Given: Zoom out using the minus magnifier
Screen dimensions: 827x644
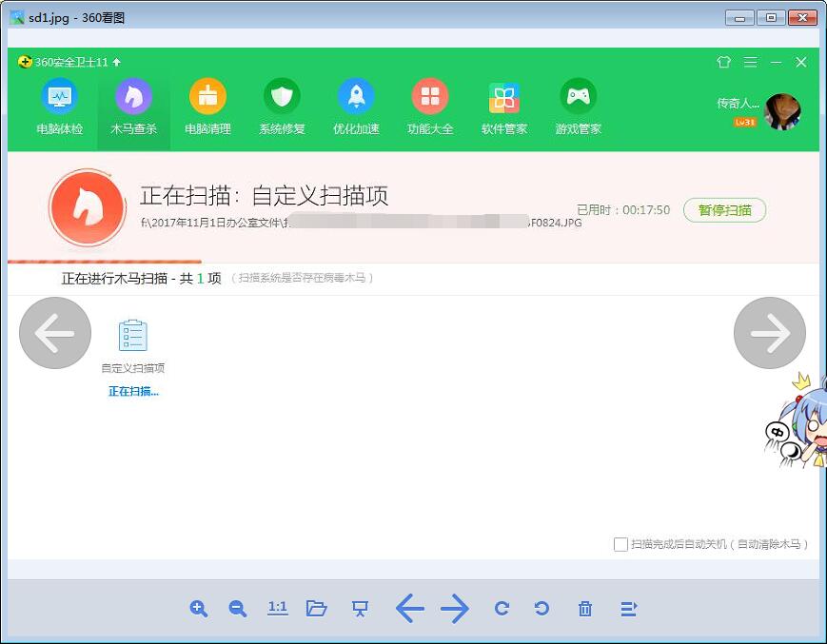Looking at the screenshot, I should (238, 609).
